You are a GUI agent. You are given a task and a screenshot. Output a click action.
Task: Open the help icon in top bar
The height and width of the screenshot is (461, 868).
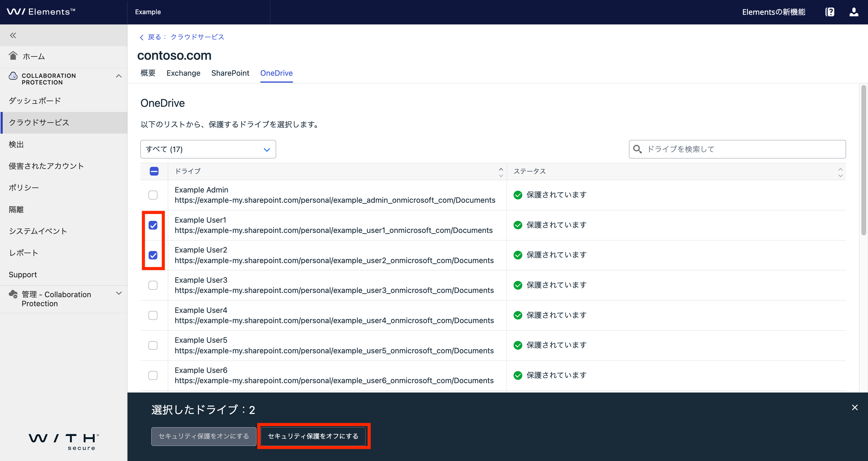coord(830,12)
